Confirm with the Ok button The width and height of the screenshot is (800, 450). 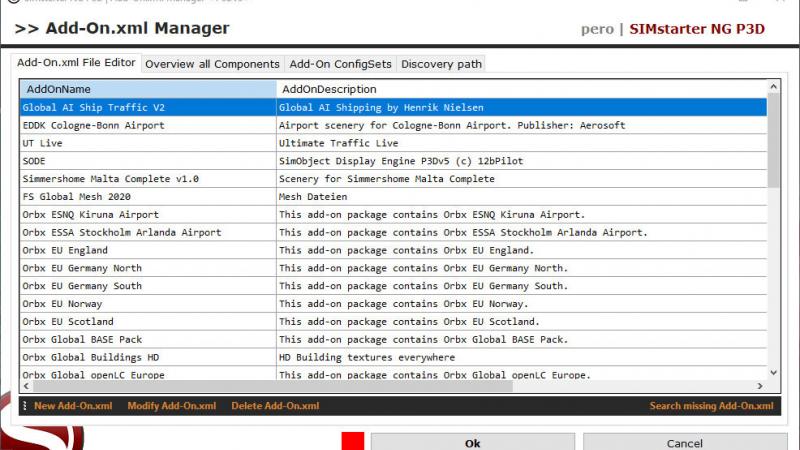click(472, 443)
